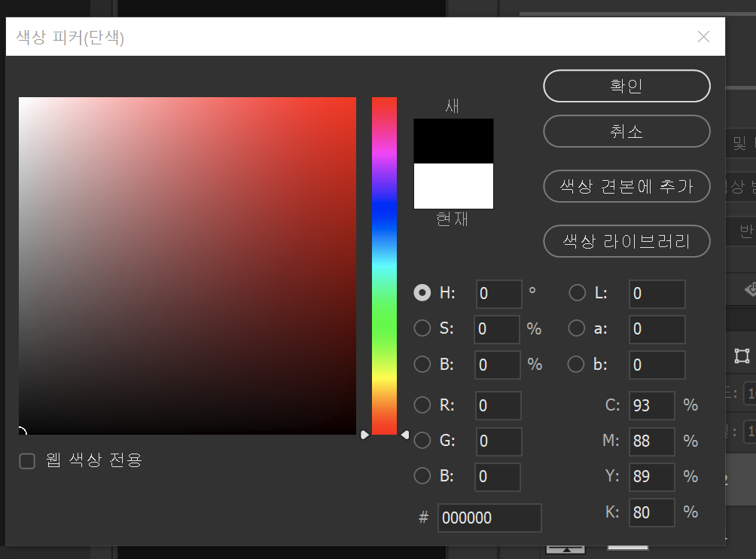Click 색상 견본에 추가 button

[x=626, y=186]
